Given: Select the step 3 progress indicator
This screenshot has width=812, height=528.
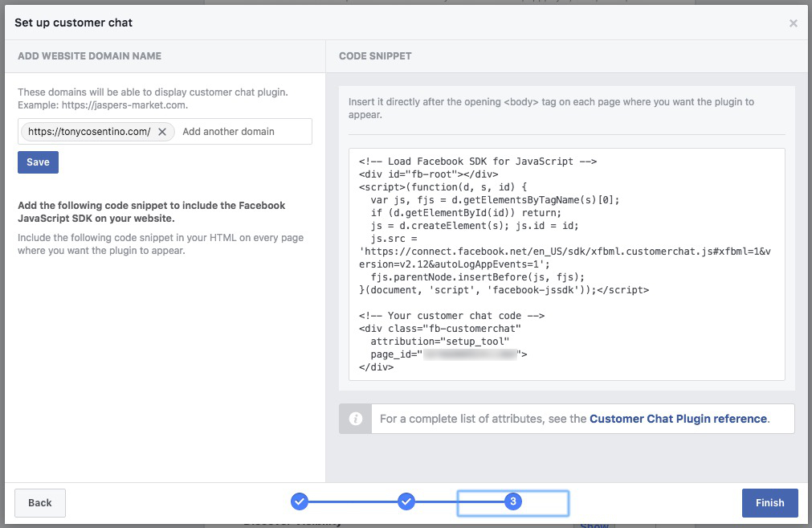Looking at the screenshot, I should click(513, 501).
